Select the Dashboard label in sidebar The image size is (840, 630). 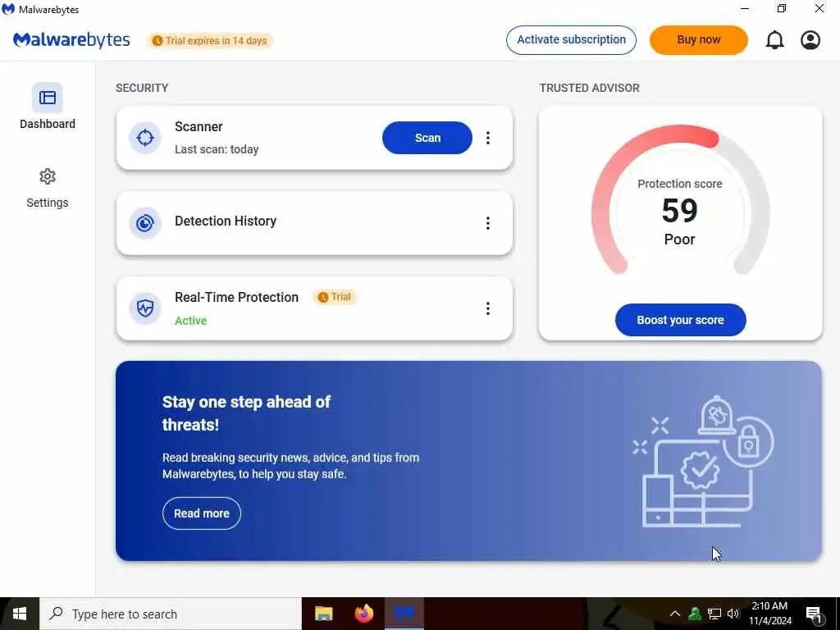pyautogui.click(x=47, y=124)
